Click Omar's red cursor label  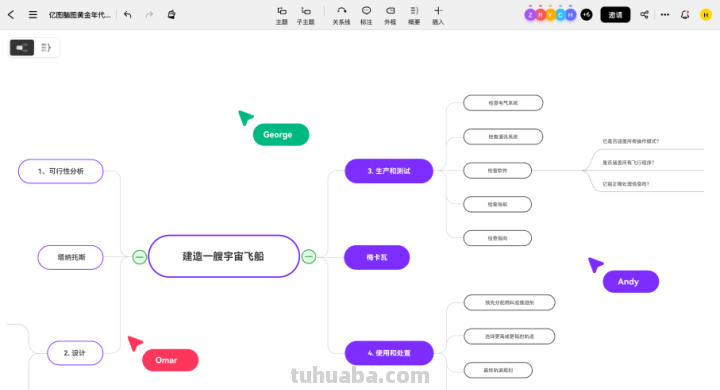tap(170, 360)
